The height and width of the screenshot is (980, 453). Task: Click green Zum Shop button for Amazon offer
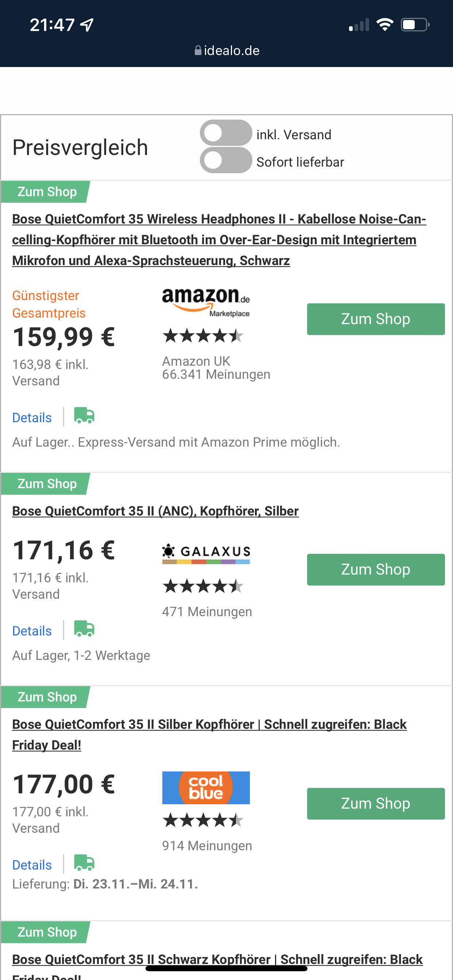tap(376, 319)
